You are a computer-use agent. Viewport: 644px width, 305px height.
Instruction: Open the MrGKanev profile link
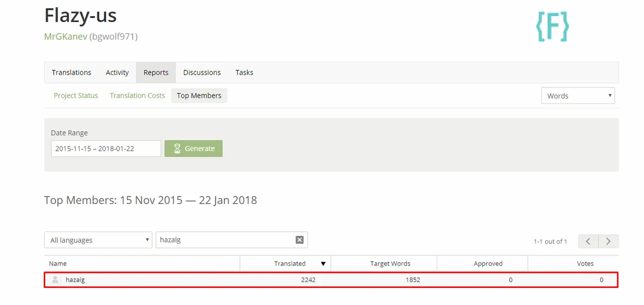(x=65, y=37)
